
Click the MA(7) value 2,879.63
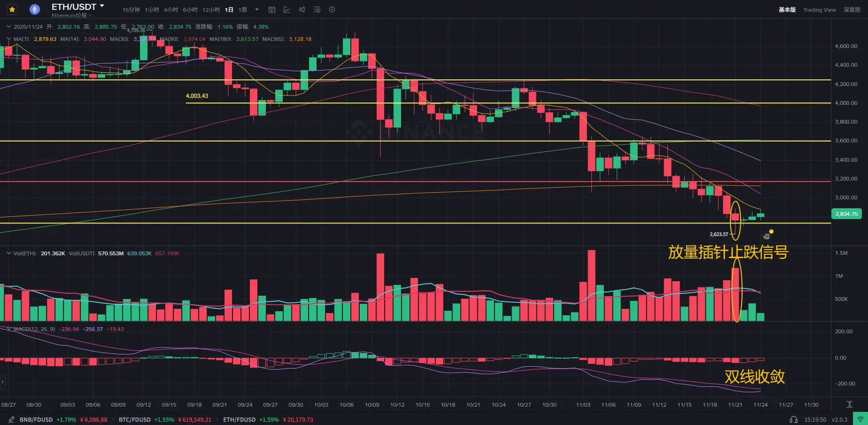(x=45, y=39)
